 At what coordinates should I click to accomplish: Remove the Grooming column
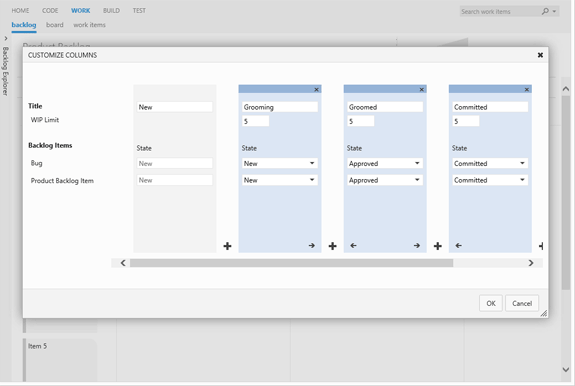(316, 89)
